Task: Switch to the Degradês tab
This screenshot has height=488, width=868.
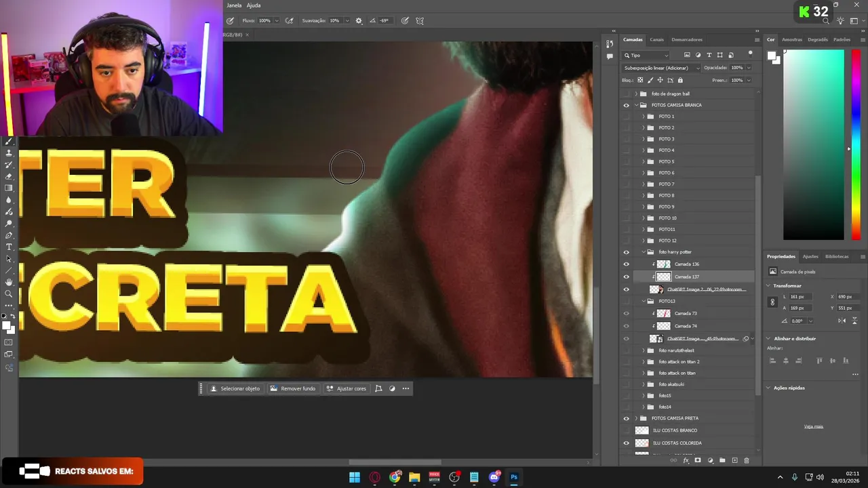Action: (x=818, y=39)
